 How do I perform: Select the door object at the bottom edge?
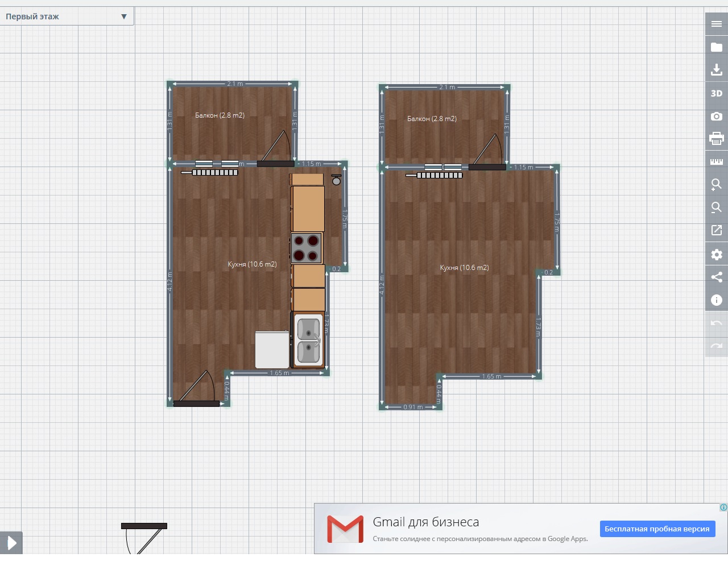(144, 538)
